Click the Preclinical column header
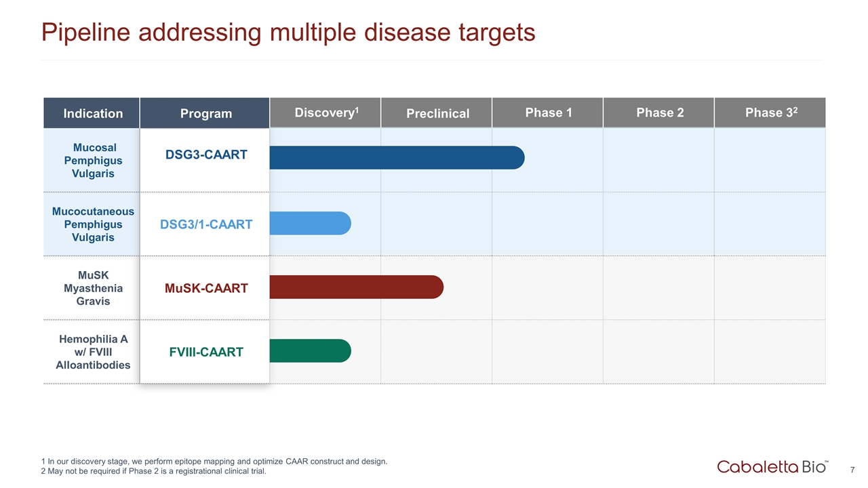 437,113
